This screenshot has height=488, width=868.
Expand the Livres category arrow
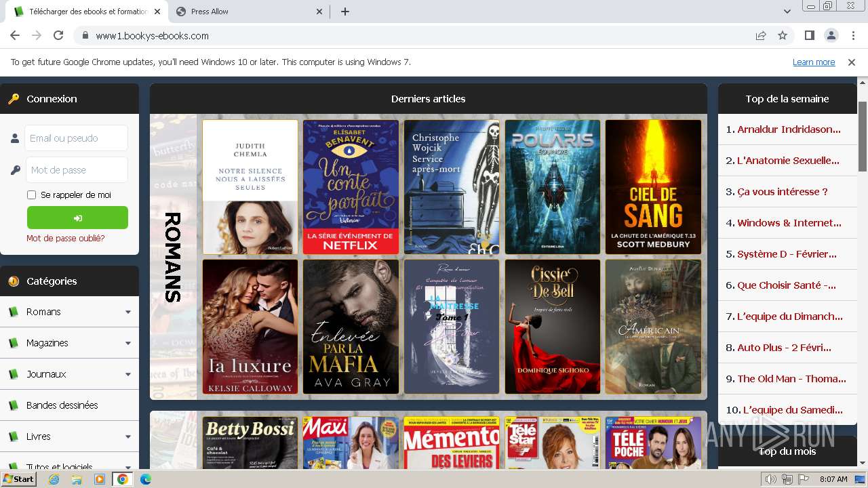(127, 436)
